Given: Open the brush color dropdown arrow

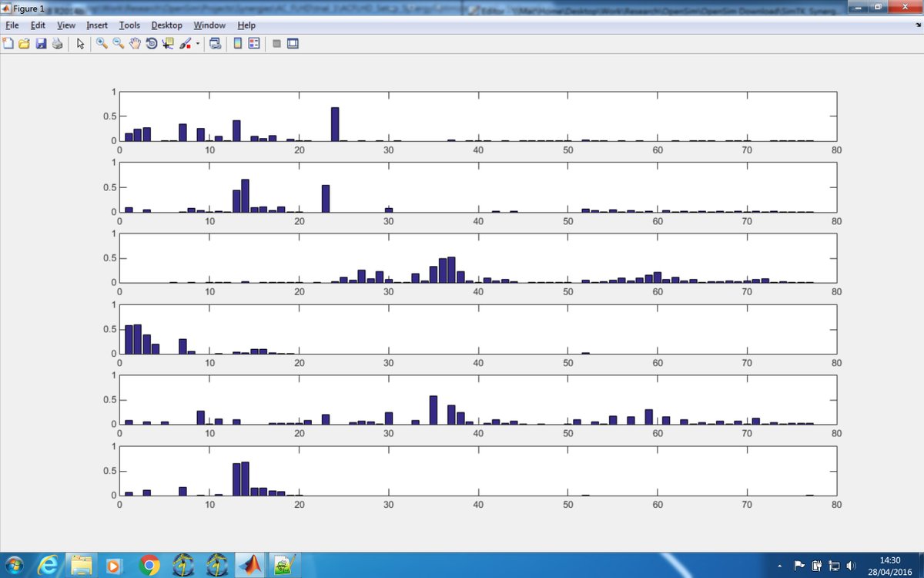Looking at the screenshot, I should click(x=197, y=43).
